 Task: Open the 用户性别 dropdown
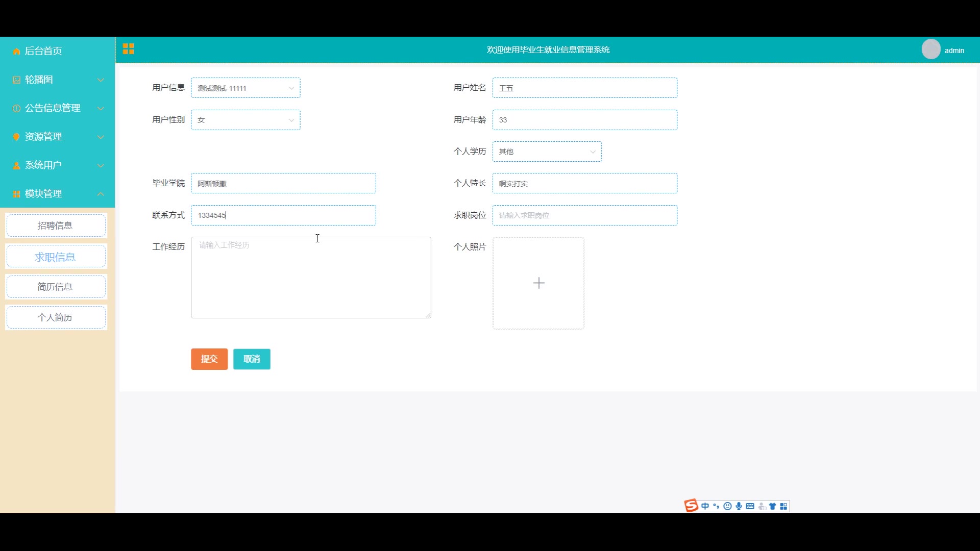(x=246, y=120)
